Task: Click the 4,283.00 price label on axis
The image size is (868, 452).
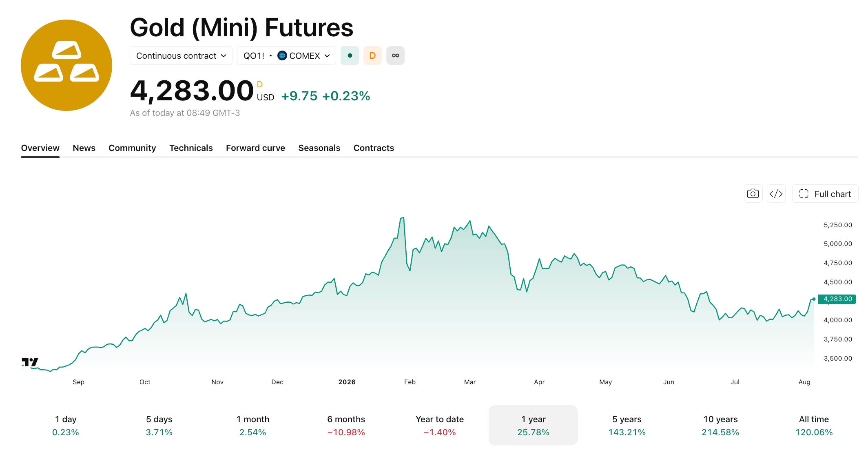Action: tap(837, 299)
